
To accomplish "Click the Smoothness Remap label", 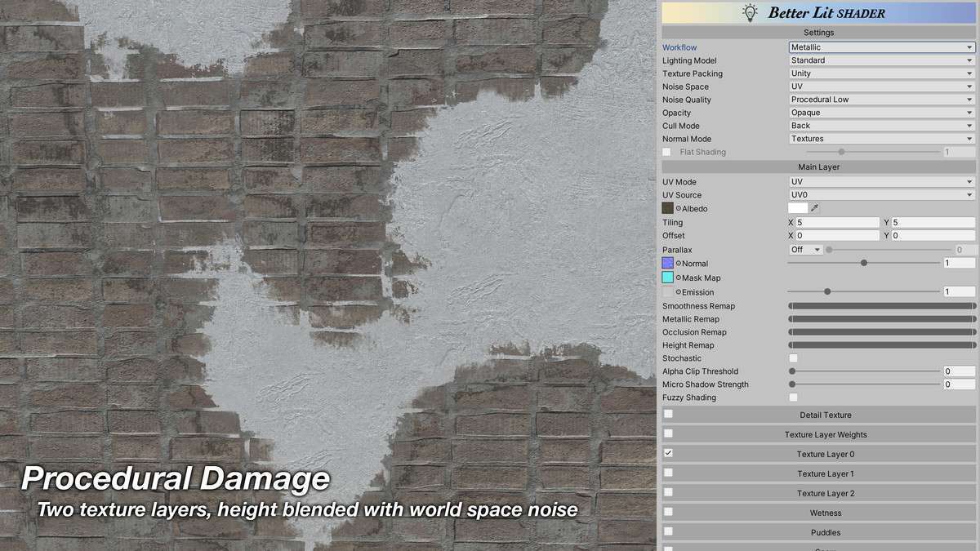I will (697, 306).
